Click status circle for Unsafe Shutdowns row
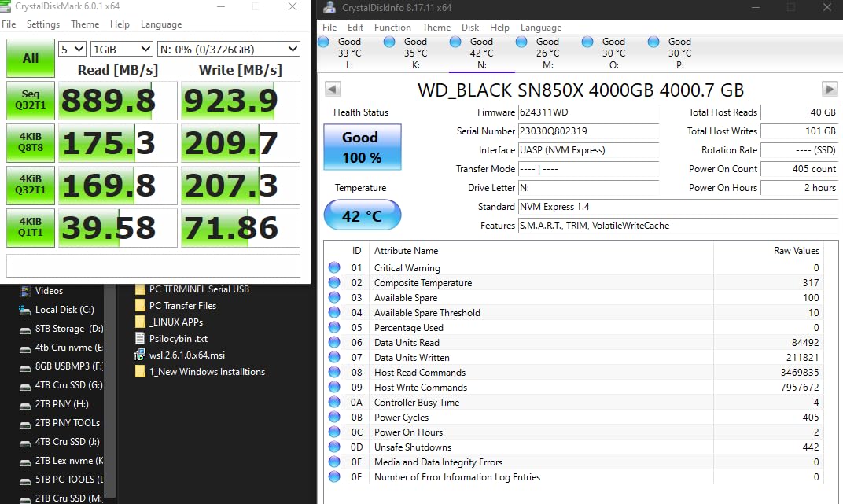 pos(334,447)
